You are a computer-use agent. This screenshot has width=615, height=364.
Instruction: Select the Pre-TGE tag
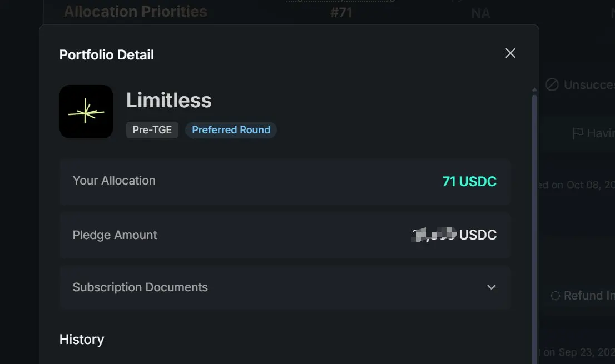(152, 130)
